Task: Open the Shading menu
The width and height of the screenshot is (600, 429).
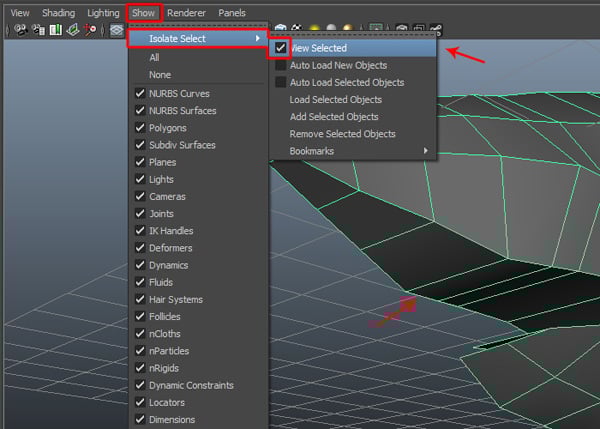Action: click(x=57, y=12)
